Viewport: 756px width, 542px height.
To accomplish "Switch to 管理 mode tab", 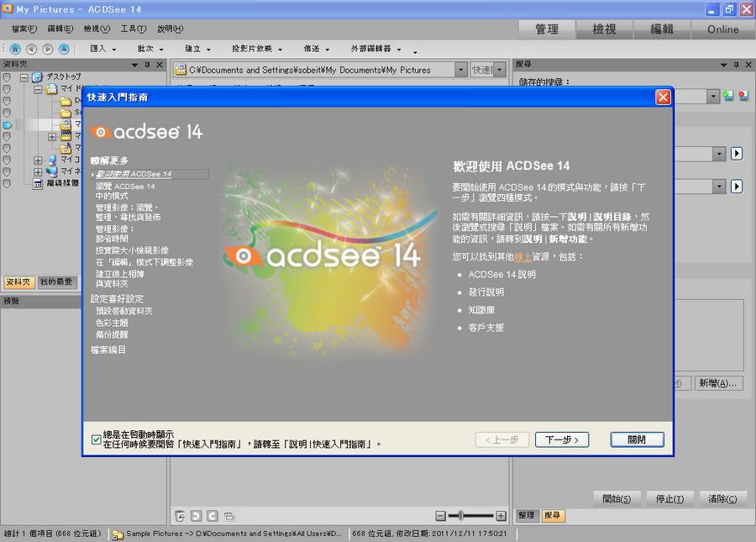I will [x=547, y=29].
